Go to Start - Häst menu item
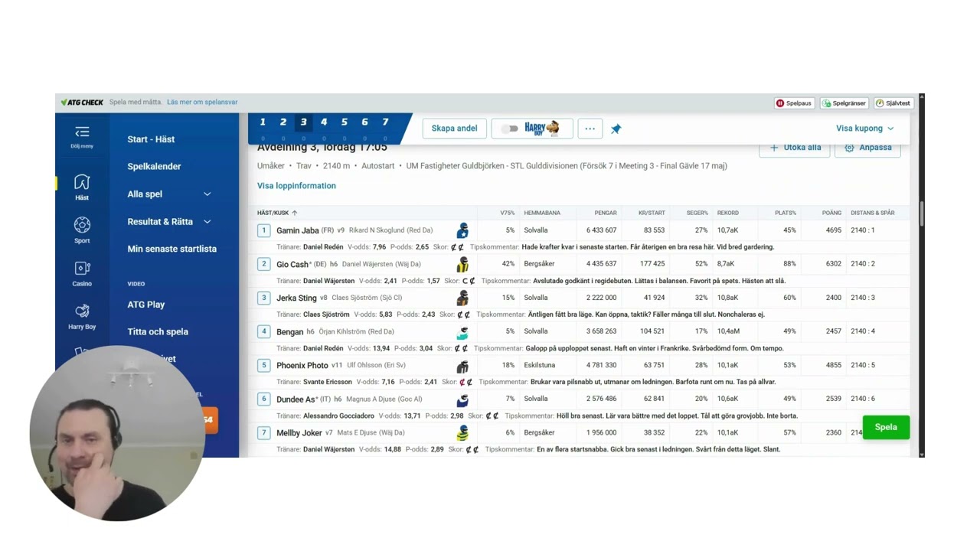This screenshot has width=980, height=551. (x=151, y=139)
